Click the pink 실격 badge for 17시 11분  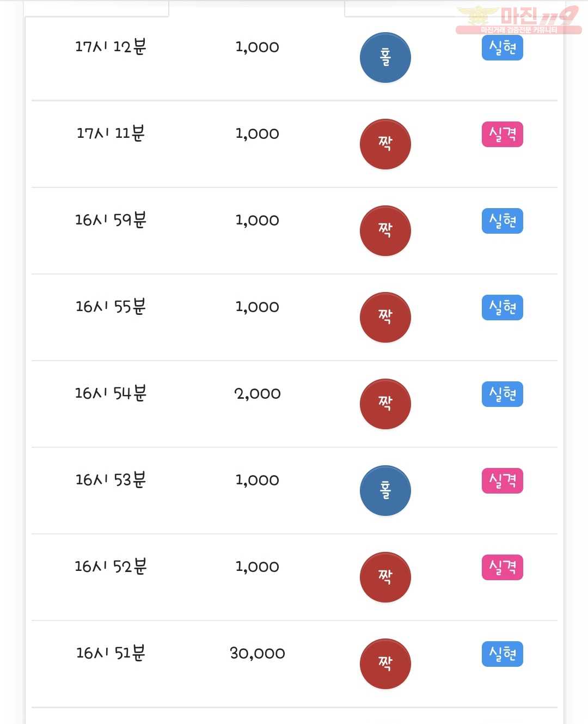(502, 135)
